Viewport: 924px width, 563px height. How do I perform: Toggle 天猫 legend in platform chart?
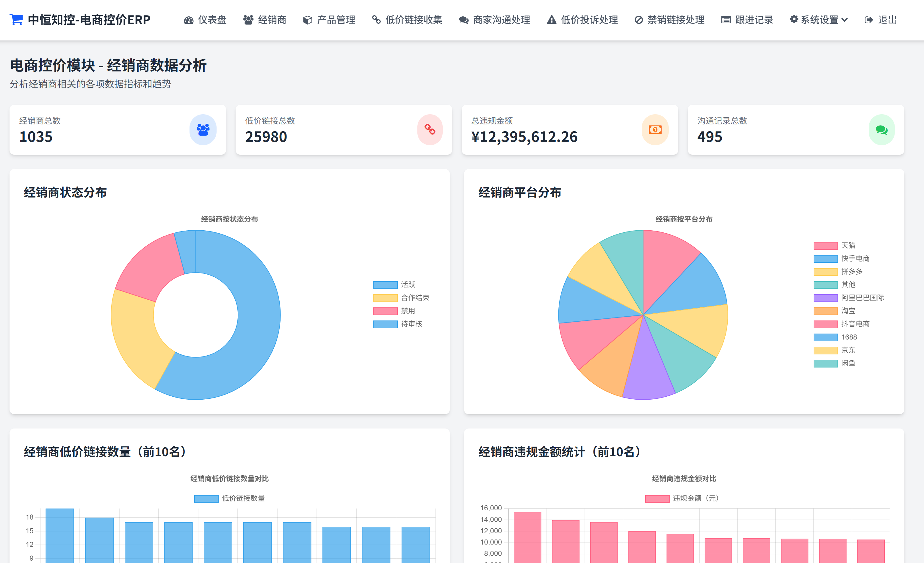click(x=834, y=246)
